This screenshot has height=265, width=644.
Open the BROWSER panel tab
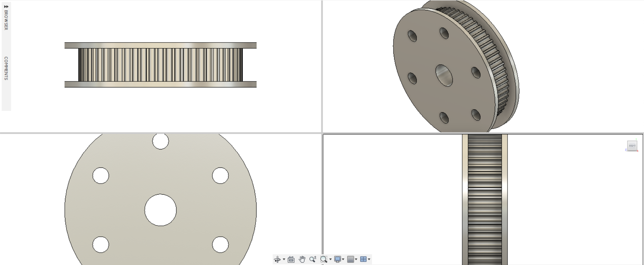6,20
